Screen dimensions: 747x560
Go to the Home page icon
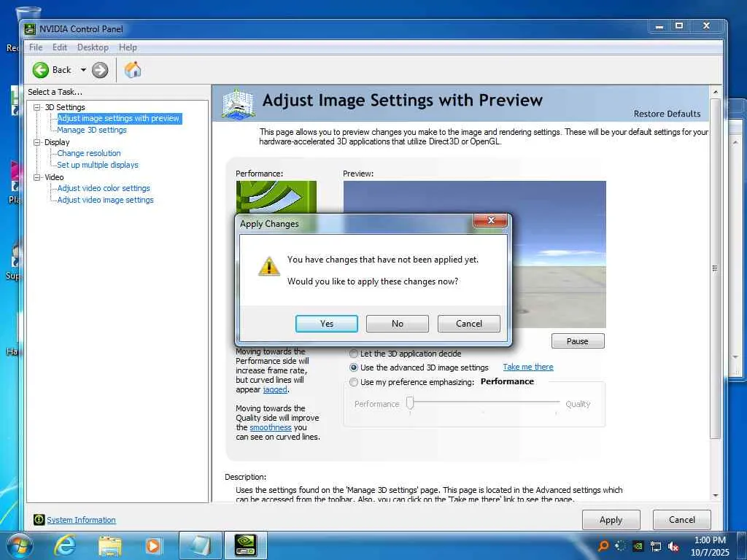click(x=133, y=70)
